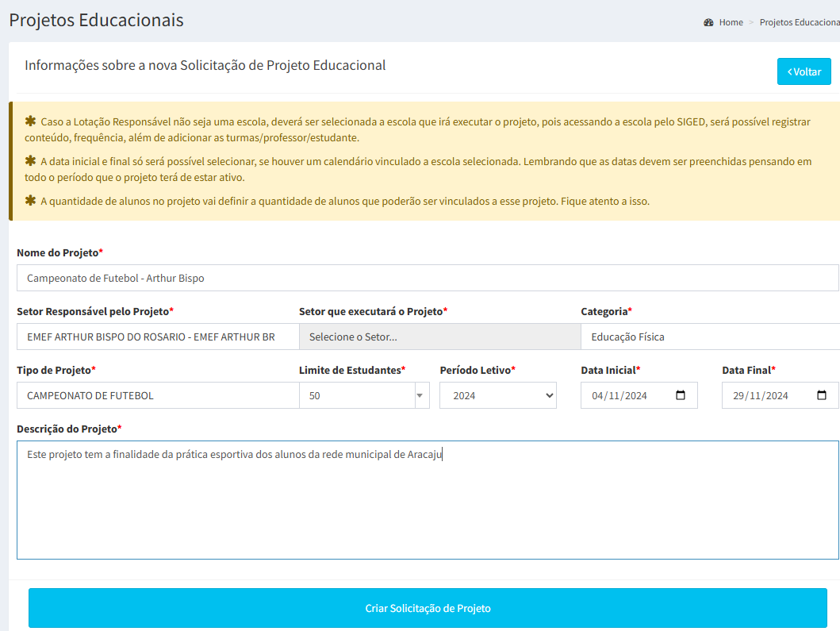Click the notice about data inicial e final
Screen dimensions: 840x631
[418, 169]
